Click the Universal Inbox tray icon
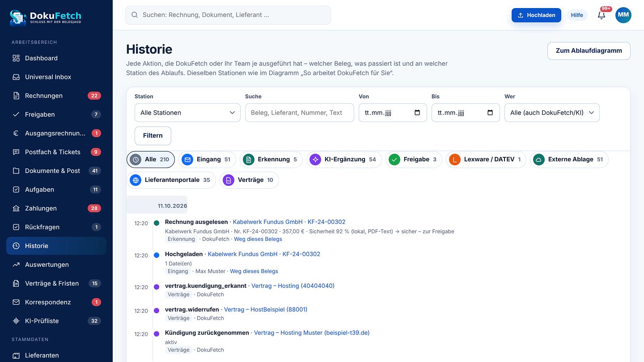 click(x=16, y=77)
